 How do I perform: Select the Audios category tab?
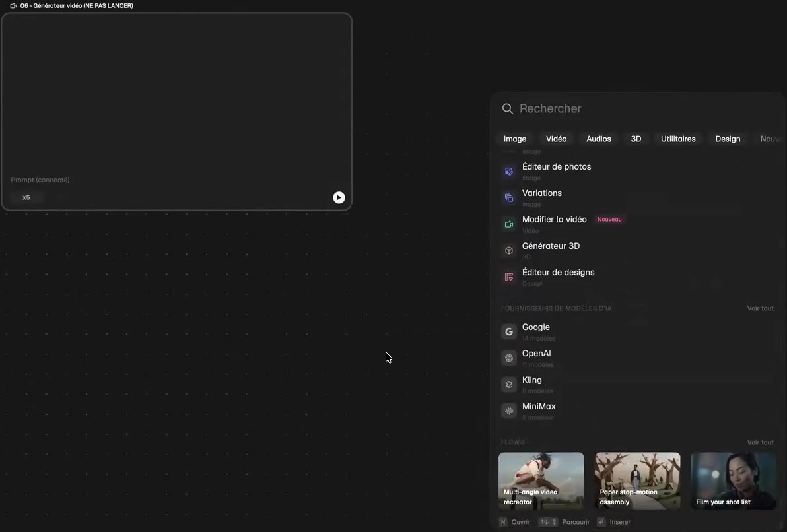[599, 139]
